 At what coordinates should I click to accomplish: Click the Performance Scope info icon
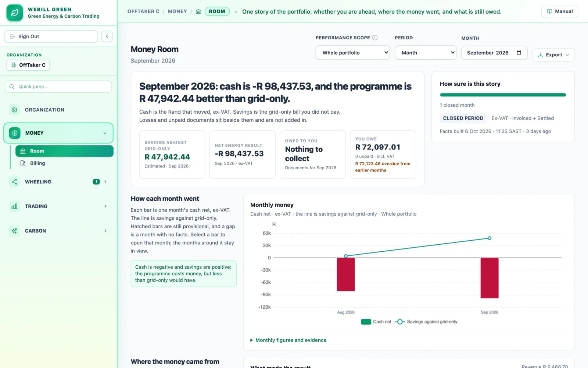click(x=375, y=38)
